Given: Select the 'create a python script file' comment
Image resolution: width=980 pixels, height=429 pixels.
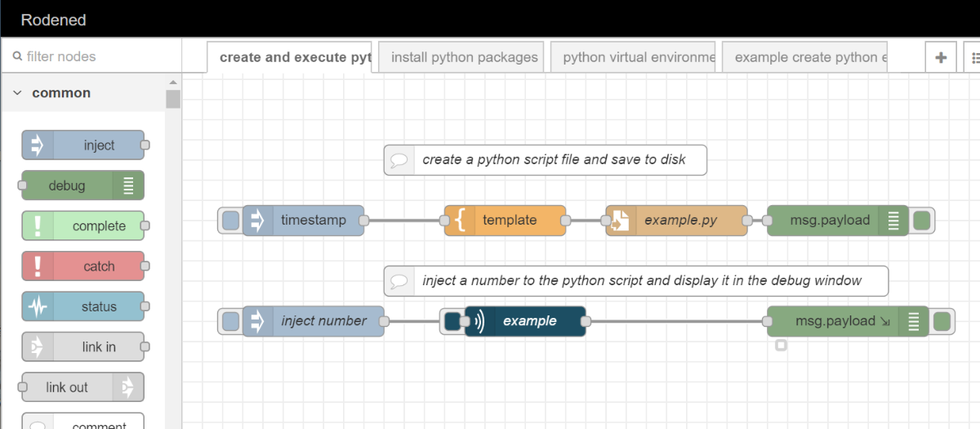Looking at the screenshot, I should 546,159.
